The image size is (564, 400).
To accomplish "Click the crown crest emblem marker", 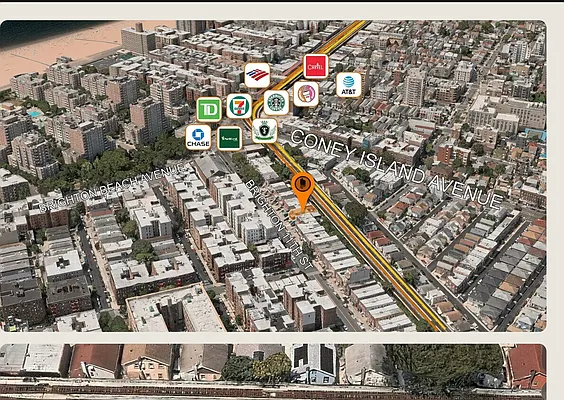I will [x=264, y=131].
